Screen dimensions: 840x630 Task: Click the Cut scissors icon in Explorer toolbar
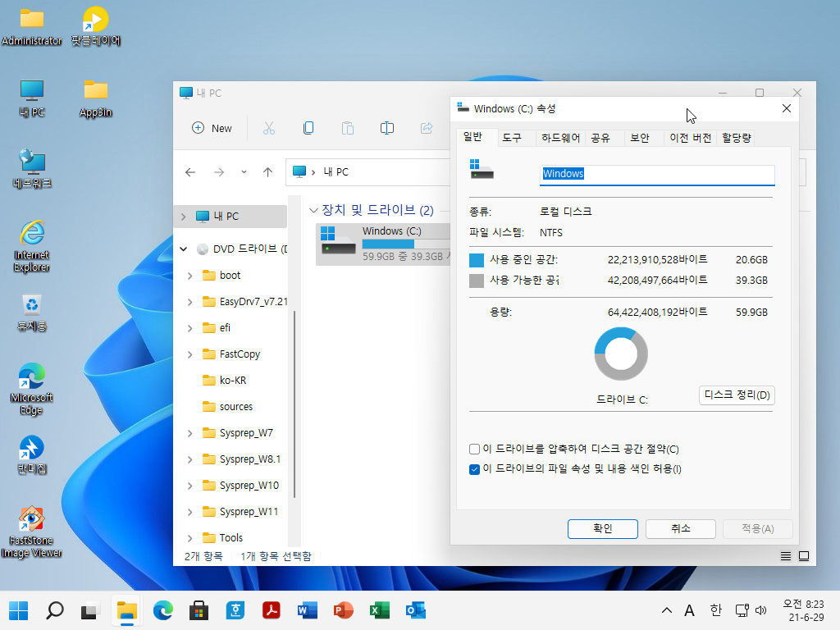[269, 128]
